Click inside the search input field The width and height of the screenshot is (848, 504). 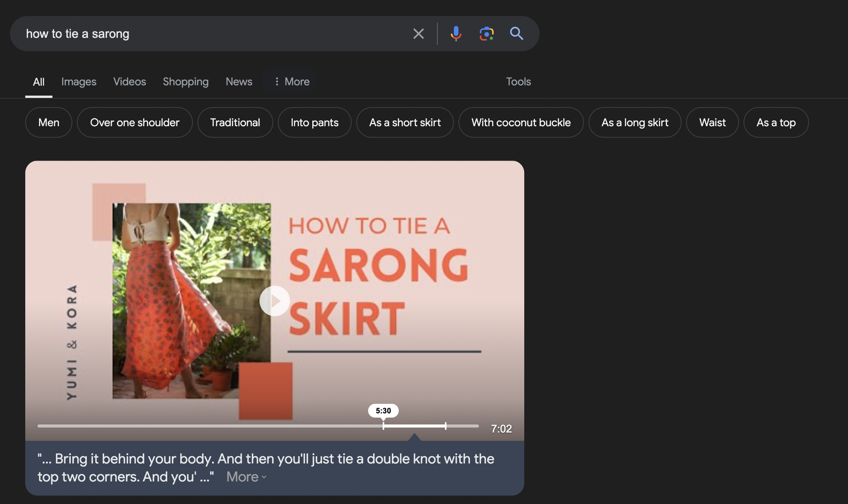tap(191, 34)
